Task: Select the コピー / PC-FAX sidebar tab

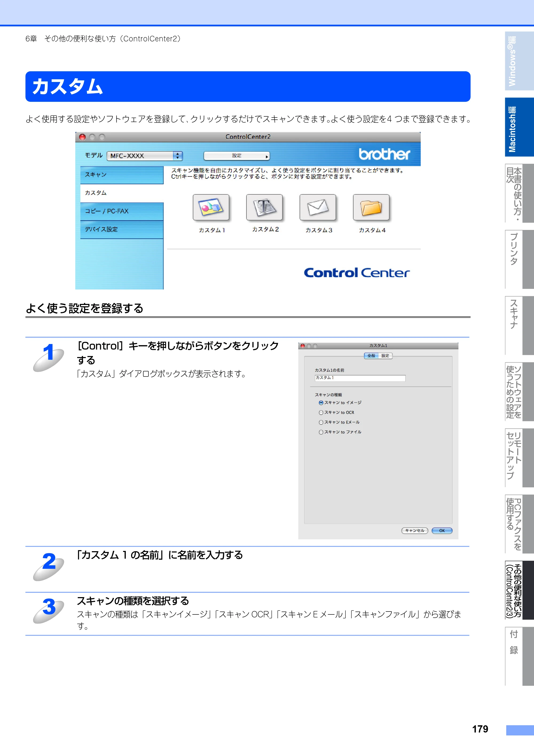Action: (x=122, y=211)
